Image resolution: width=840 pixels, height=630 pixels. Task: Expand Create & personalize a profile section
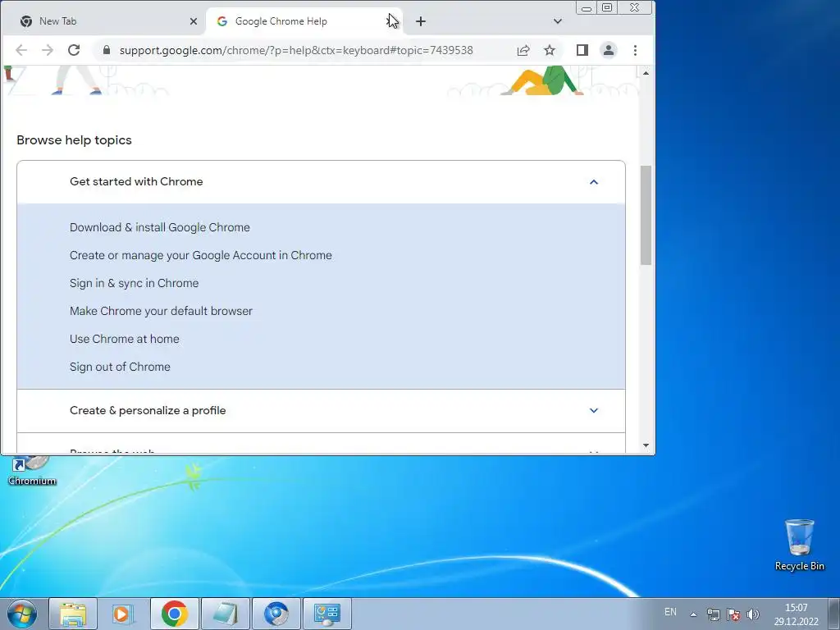coord(321,410)
